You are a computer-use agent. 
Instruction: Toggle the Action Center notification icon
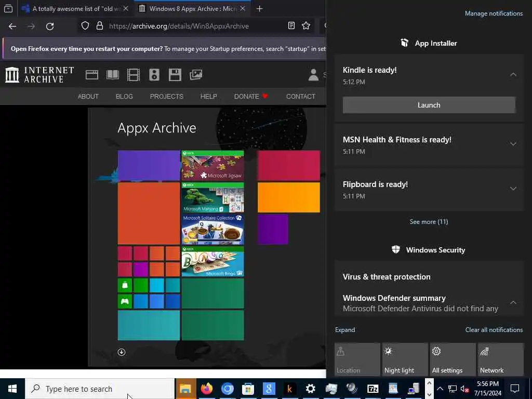point(515,389)
